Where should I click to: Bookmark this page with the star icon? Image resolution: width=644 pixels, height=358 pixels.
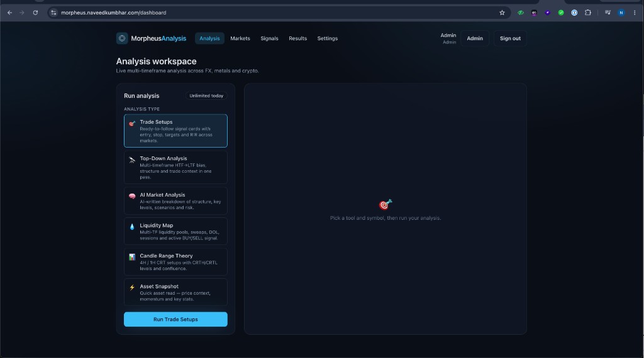tap(502, 13)
